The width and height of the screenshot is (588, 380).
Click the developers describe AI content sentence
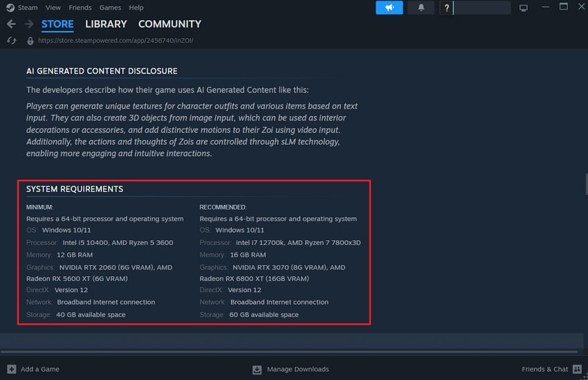[167, 90]
